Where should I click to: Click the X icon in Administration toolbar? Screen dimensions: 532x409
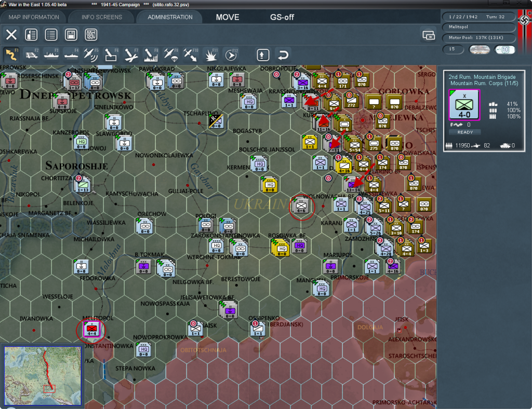11,35
